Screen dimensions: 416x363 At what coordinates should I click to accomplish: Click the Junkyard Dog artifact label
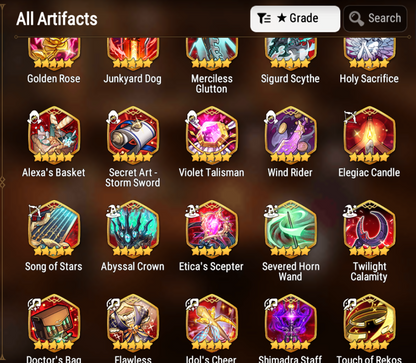(x=133, y=79)
